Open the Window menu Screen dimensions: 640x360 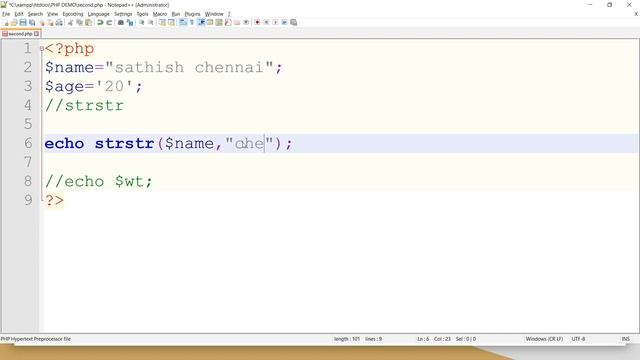tap(214, 14)
